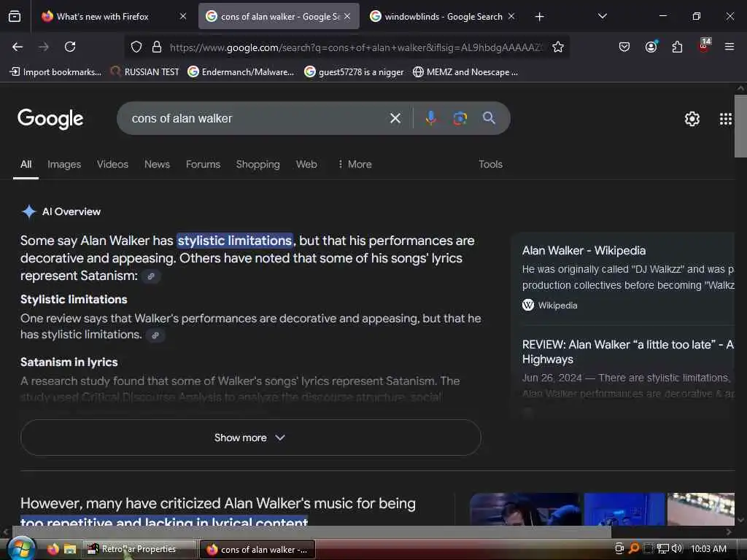
Task: Start voice search microphone
Action: pyautogui.click(x=430, y=118)
